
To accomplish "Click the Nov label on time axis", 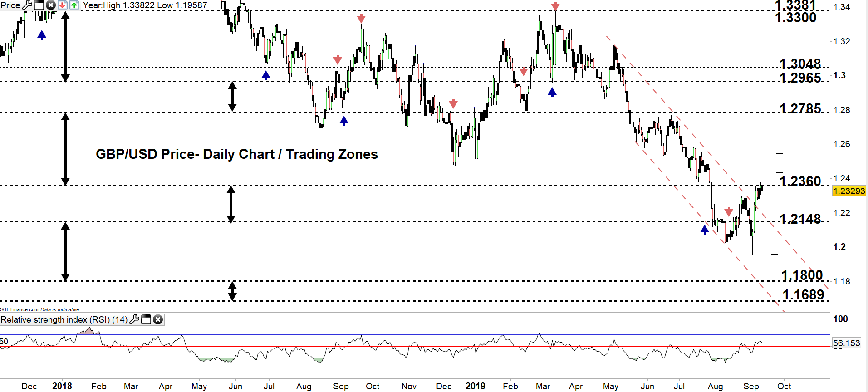I will pos(409,386).
